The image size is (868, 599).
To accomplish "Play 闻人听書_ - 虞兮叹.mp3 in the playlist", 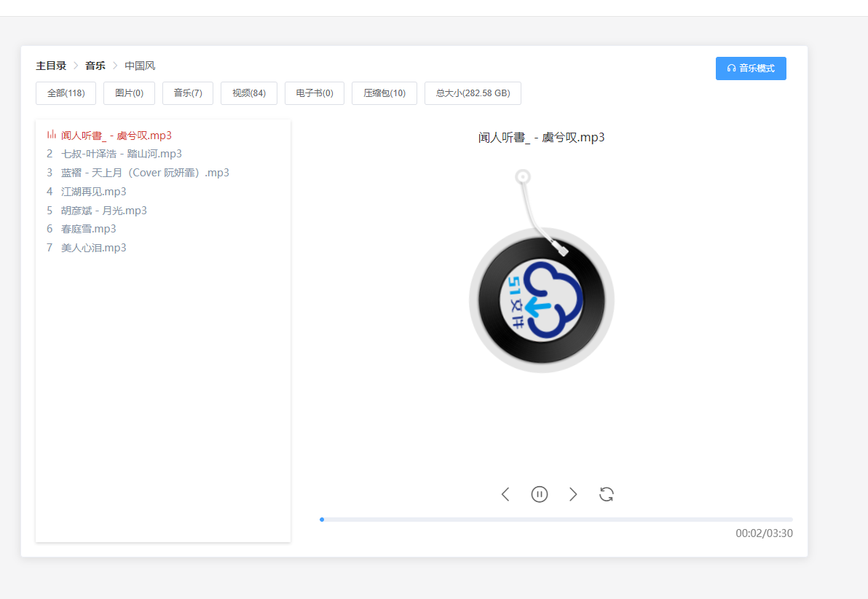I will [x=117, y=136].
